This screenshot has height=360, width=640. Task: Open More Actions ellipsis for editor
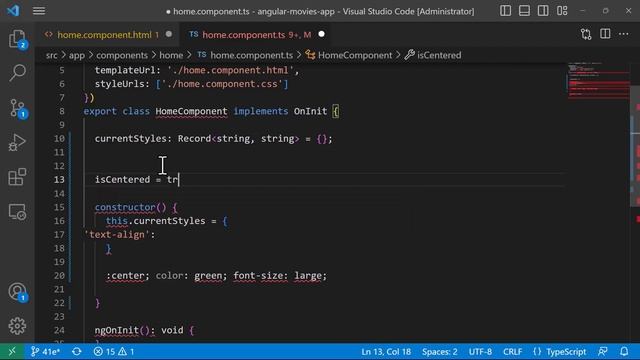click(624, 34)
